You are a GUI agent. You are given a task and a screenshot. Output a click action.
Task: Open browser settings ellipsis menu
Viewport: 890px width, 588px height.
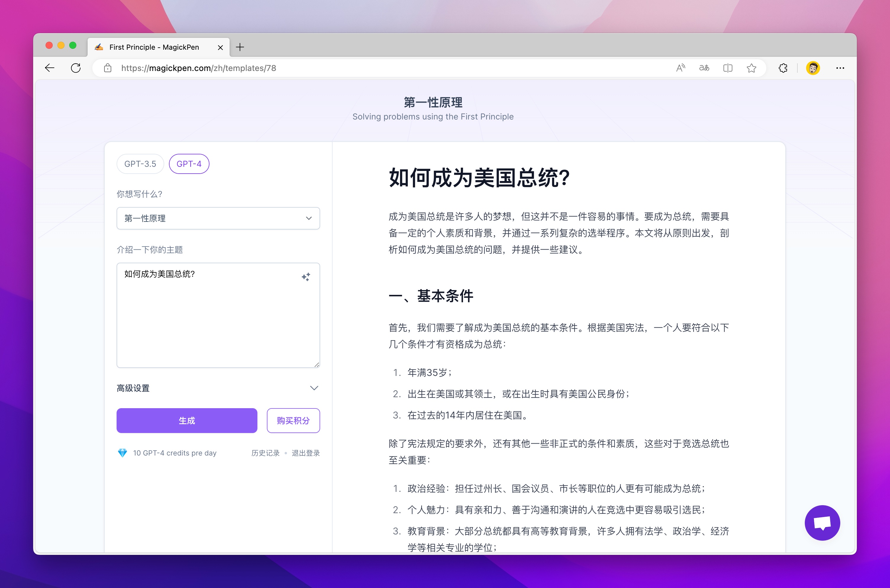coord(840,68)
